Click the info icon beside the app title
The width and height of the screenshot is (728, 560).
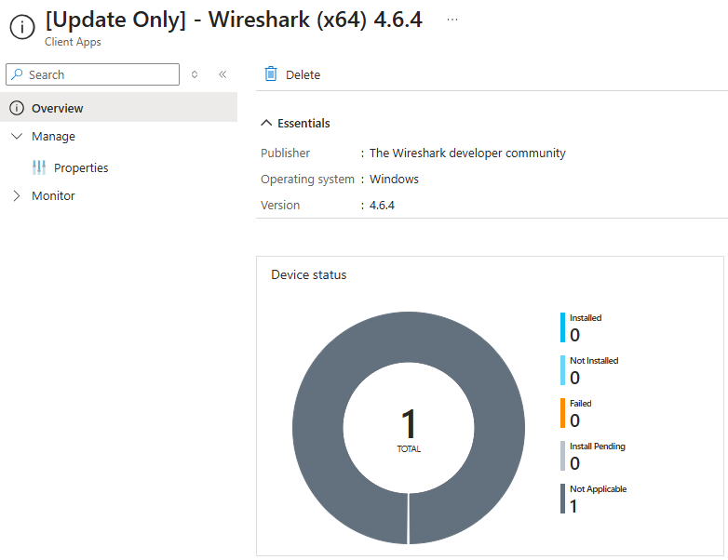click(x=21, y=28)
